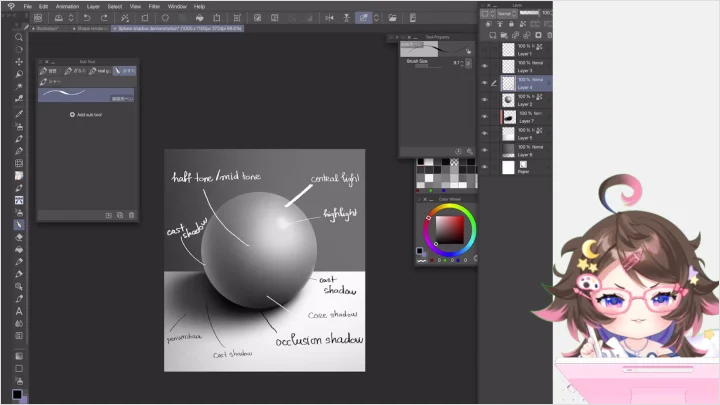Image resolution: width=720 pixels, height=405 pixels.
Task: Select the Layer 2 sphere thumbnail
Action: 508,100
